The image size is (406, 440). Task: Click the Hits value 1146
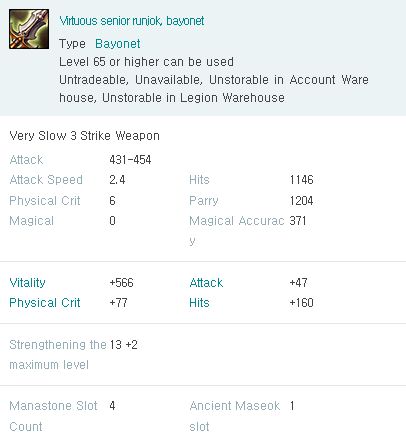[301, 180]
